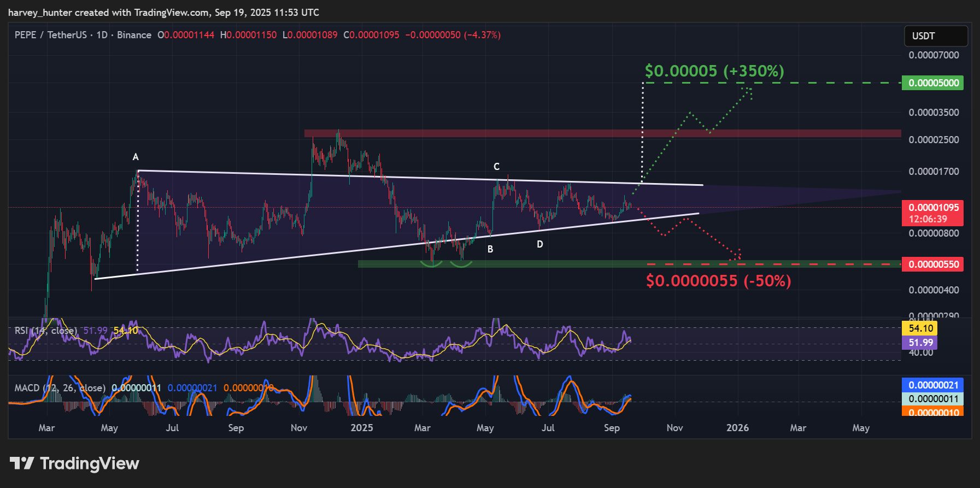The width and height of the screenshot is (980, 488).
Task: Click the $0.00005 (+350%) target text
Action: (x=714, y=71)
